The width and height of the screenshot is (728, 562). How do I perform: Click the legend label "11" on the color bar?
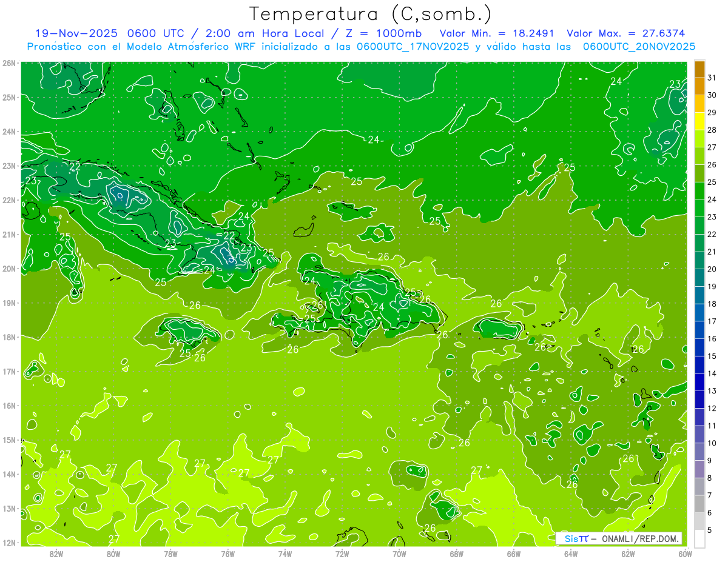712,426
